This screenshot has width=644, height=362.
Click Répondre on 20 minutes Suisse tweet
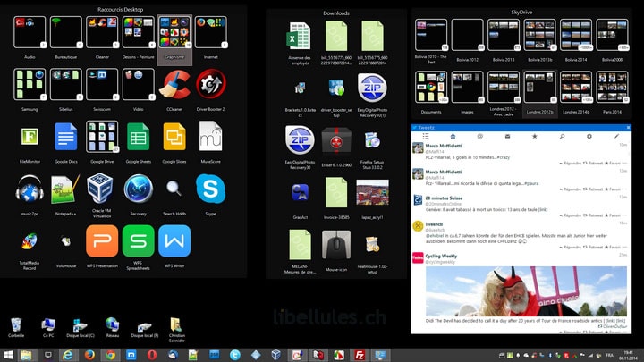[570, 215]
